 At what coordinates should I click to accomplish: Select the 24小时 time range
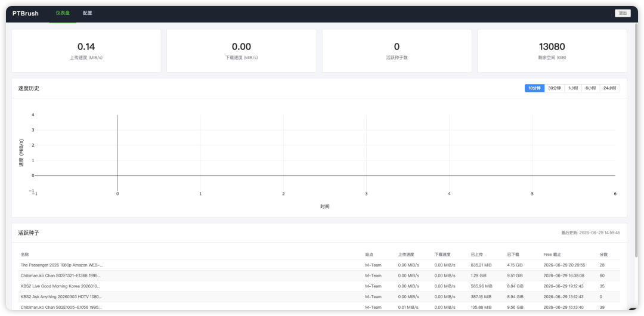(x=610, y=88)
